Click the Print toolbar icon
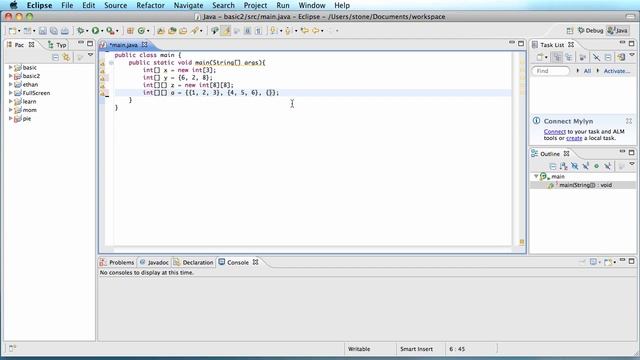Viewport: 640px width, 360px height. [x=65, y=31]
